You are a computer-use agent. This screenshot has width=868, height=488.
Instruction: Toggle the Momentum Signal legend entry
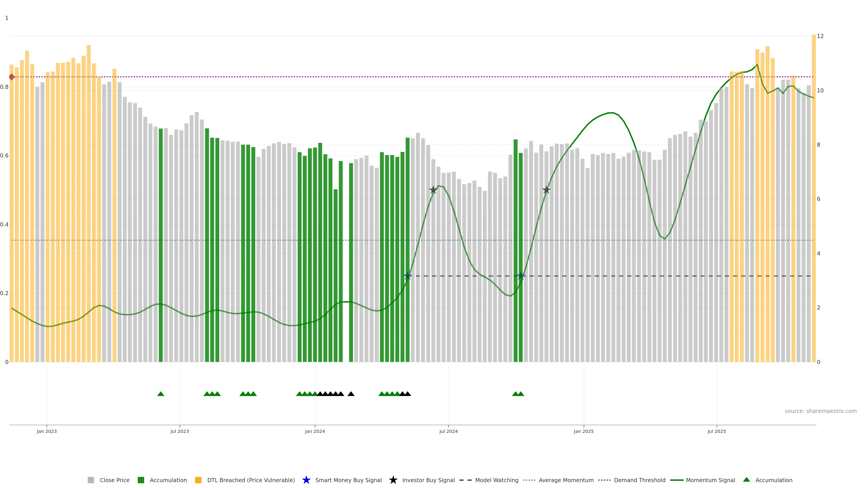(x=710, y=480)
